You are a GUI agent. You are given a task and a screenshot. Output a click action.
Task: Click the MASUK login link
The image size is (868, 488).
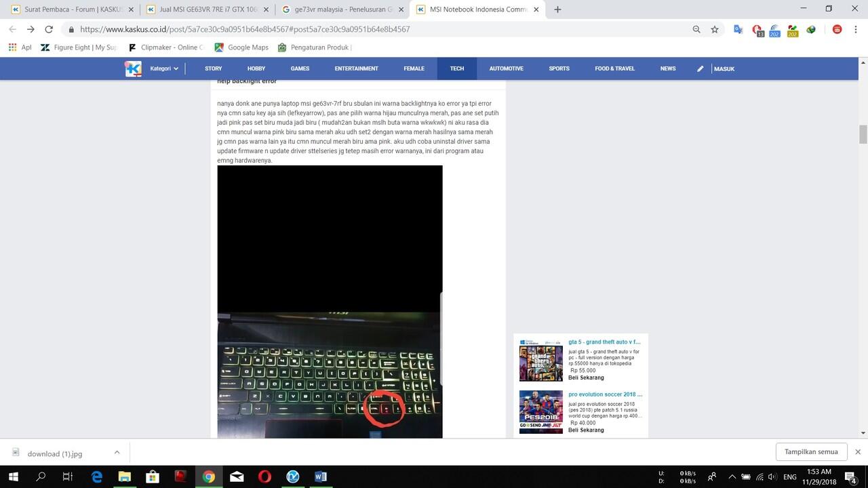tap(724, 68)
